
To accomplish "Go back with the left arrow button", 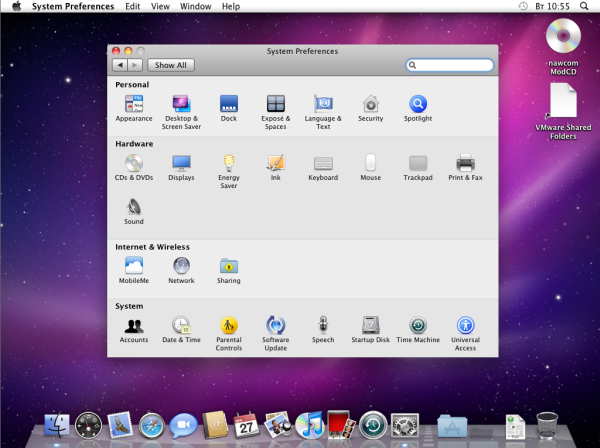I will coord(120,65).
